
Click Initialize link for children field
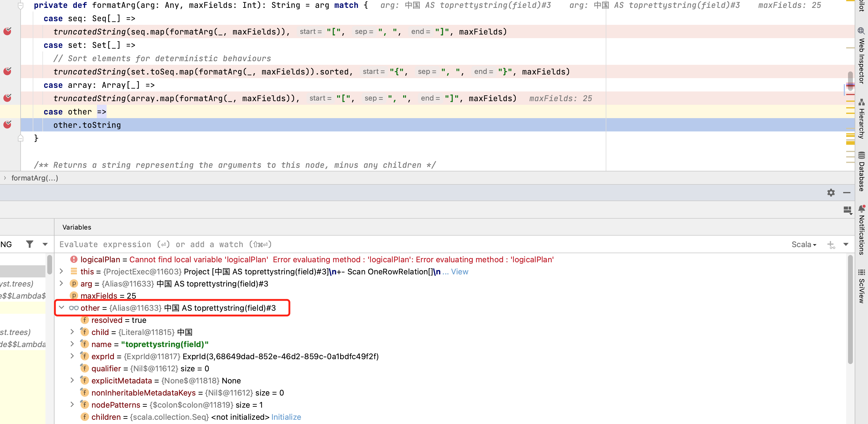tap(286, 417)
